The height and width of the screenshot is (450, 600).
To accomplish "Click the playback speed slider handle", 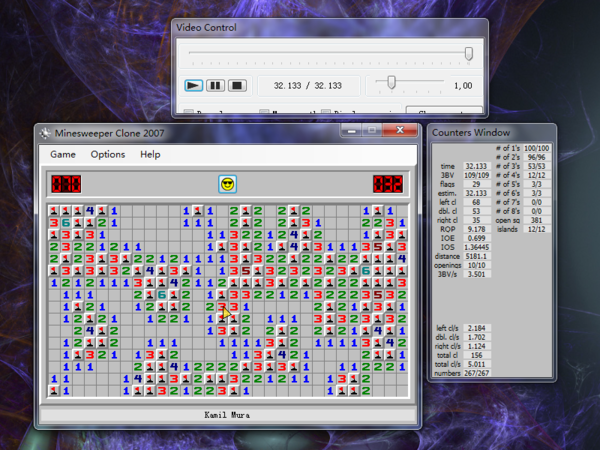I will click(391, 83).
